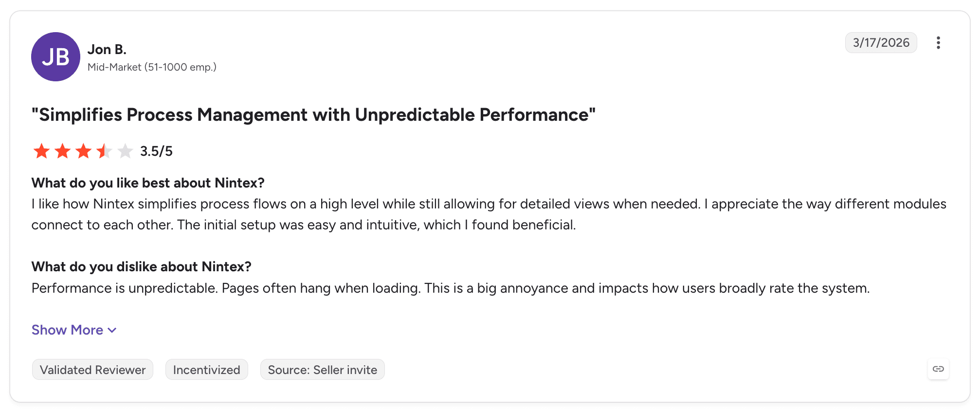Open reviewer name Jon B.
Screen dimensions: 980x412
tap(107, 50)
